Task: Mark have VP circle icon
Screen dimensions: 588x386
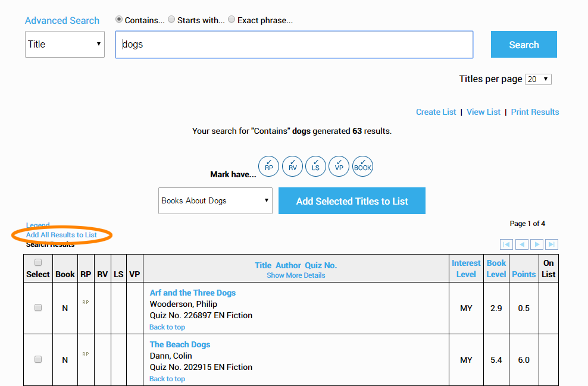Action: (339, 166)
